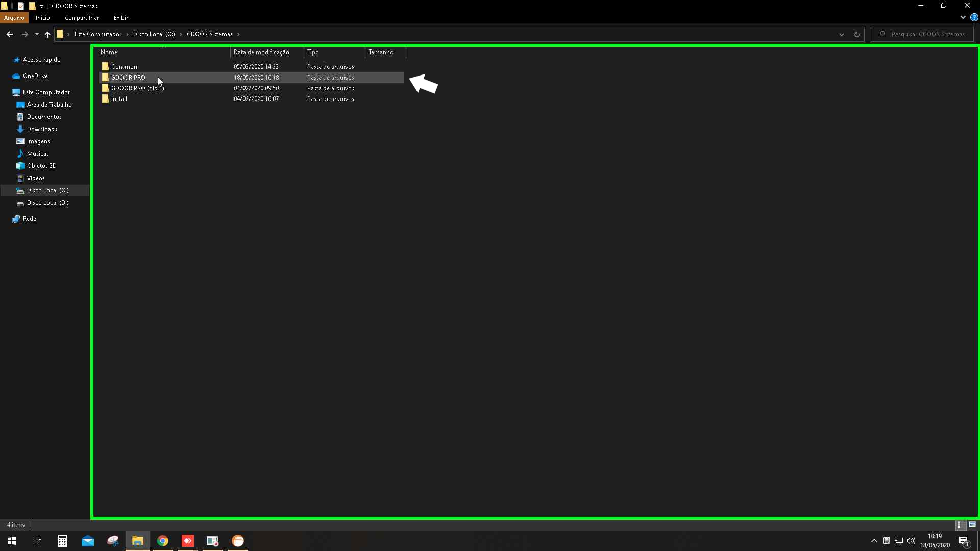Expand the ribbon with the chevron
Image resolution: width=980 pixels, height=551 pixels.
(963, 17)
